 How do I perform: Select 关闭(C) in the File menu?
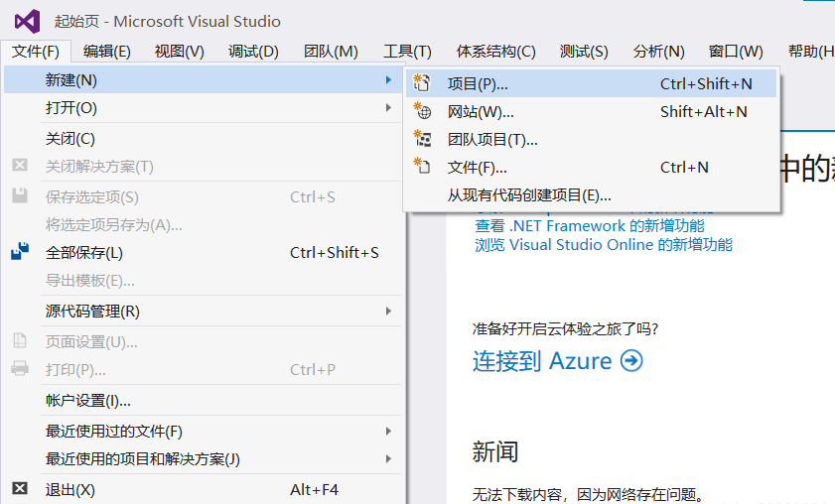[70, 139]
